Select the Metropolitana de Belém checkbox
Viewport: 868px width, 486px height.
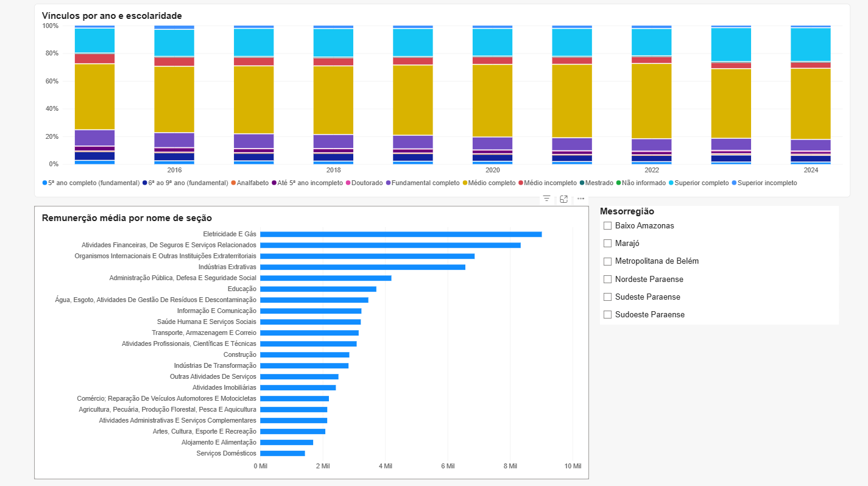[x=607, y=261]
